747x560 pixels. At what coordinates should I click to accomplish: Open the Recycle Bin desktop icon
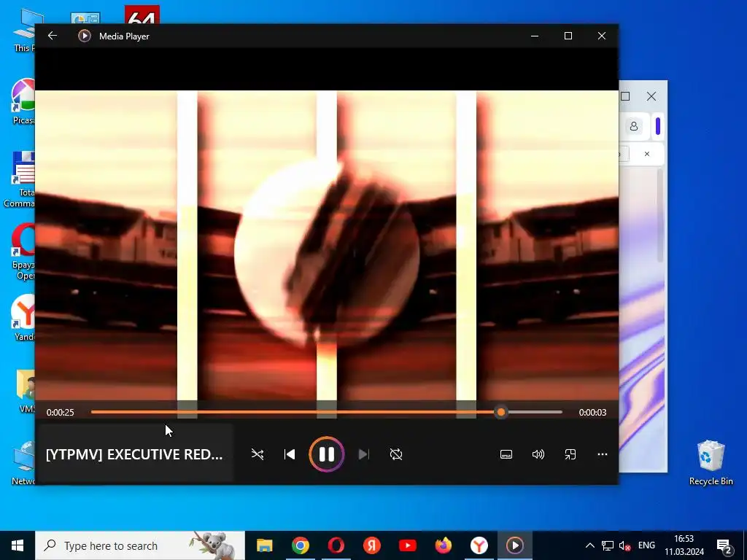coord(711,462)
